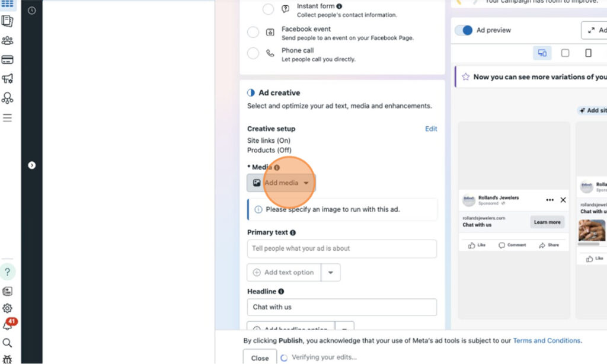Switch to the square preview format tab

coord(565,53)
